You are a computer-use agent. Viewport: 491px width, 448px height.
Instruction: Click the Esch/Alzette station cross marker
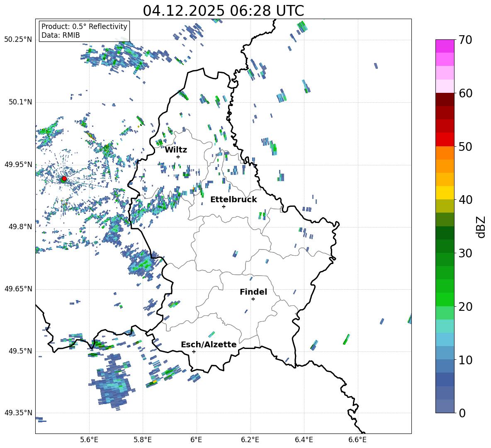pyautogui.click(x=194, y=351)
